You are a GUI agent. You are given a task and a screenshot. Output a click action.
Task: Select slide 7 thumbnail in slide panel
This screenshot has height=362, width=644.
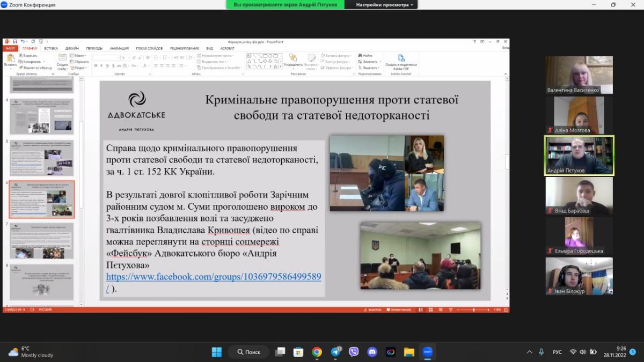pos(41,241)
